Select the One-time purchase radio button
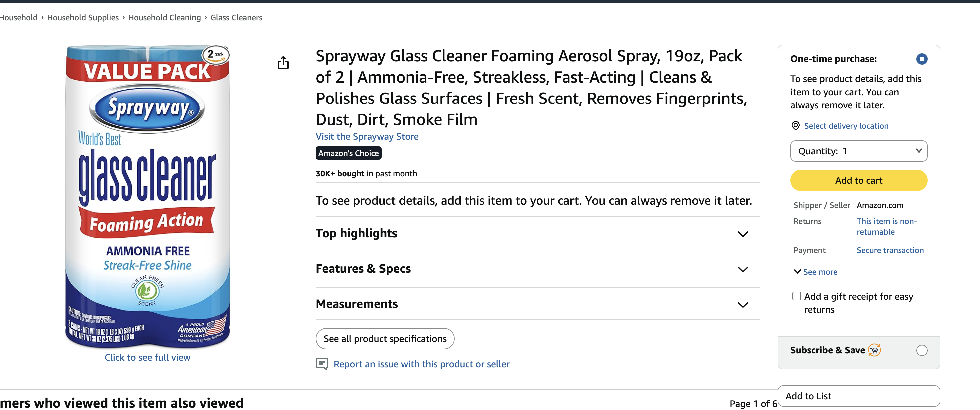Screen dimensions: 980x410 pos(921,59)
